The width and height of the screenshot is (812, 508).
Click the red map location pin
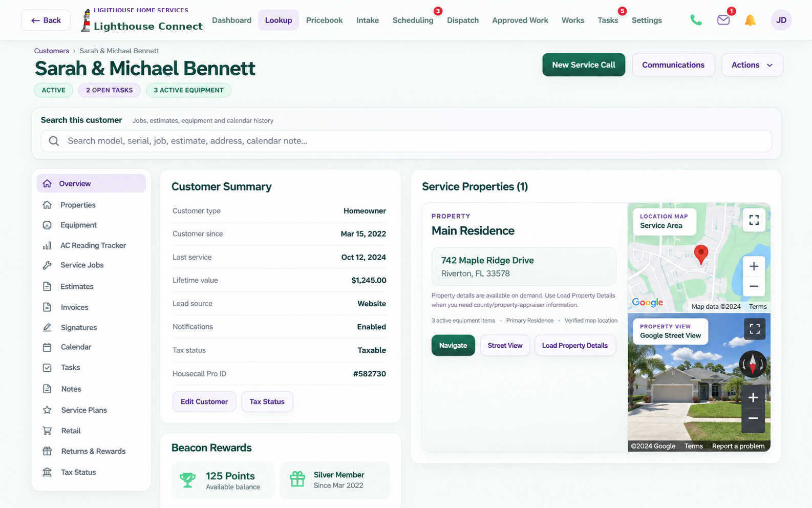coord(701,254)
